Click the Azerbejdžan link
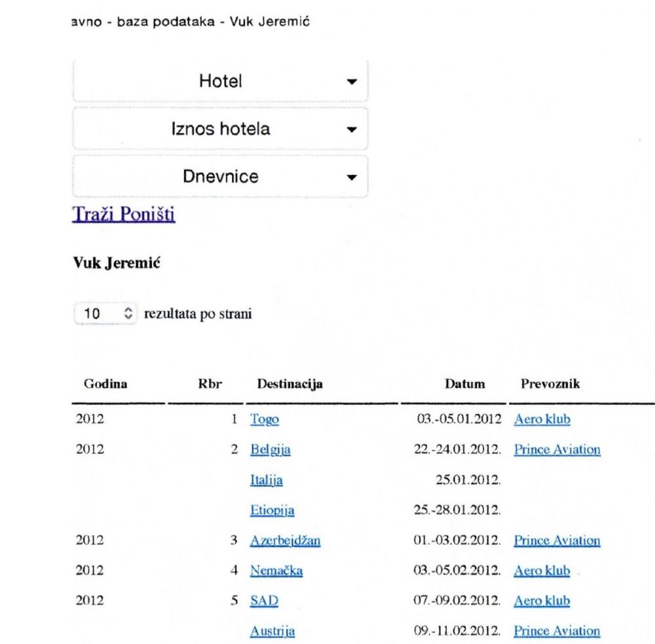Screen dimensions: 655x644 [285, 541]
